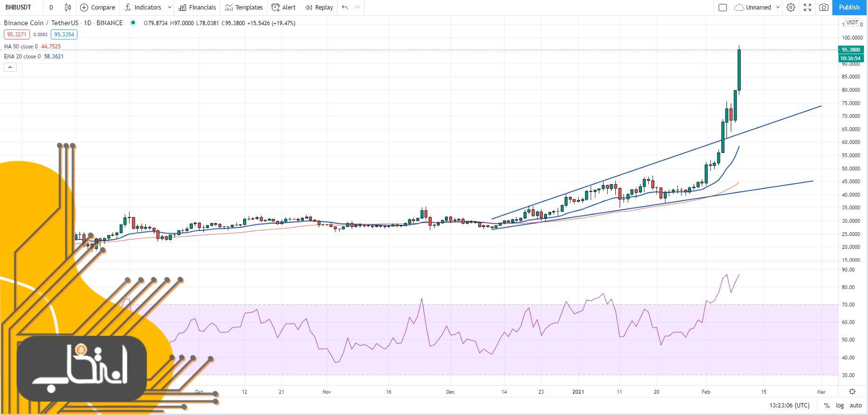
Task: Open the Financials menu
Action: (197, 7)
